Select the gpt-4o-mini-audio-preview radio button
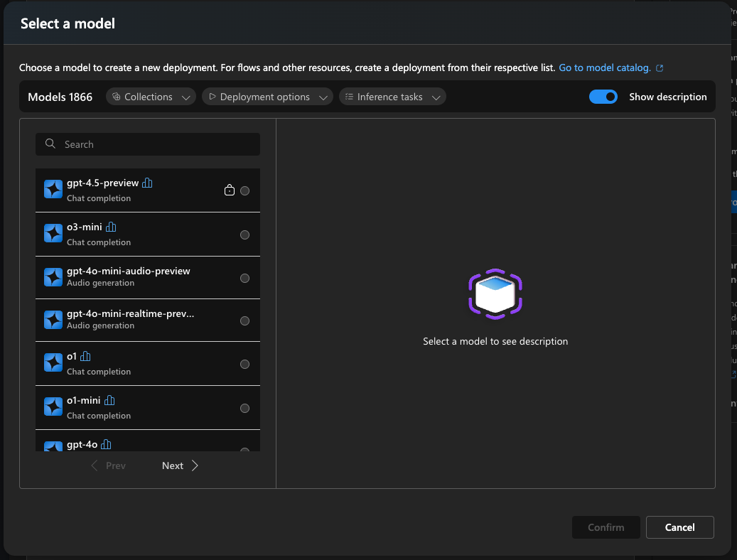The image size is (737, 560). pos(245,278)
